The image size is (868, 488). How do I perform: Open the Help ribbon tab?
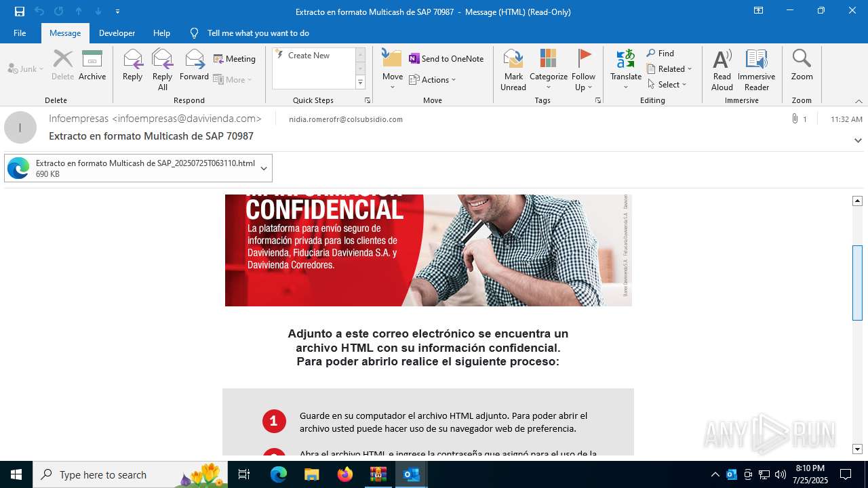pyautogui.click(x=161, y=33)
